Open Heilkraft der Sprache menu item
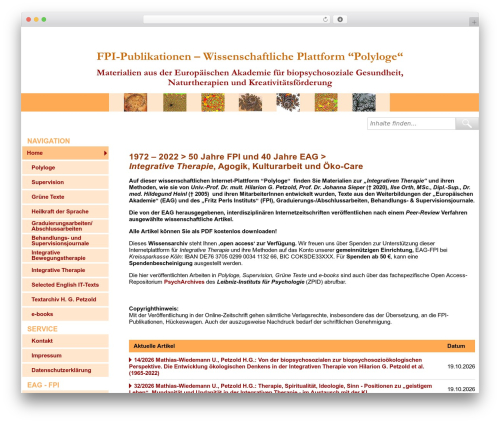500x423 pixels. (65, 212)
